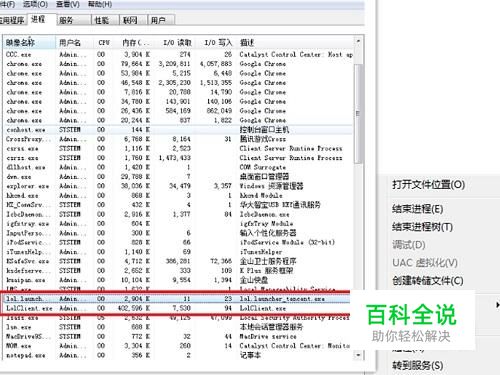Choose 打开文件位置(O) in context menu
Viewport: 500px width, 375px height.
point(428,185)
